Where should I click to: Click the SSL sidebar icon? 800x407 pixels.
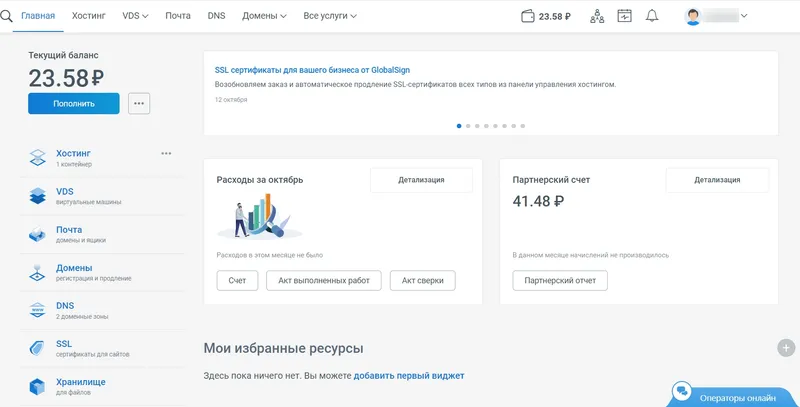click(x=37, y=348)
